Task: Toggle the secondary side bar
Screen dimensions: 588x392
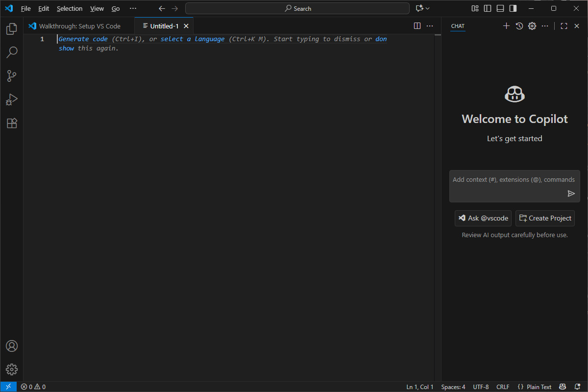Action: (x=513, y=8)
